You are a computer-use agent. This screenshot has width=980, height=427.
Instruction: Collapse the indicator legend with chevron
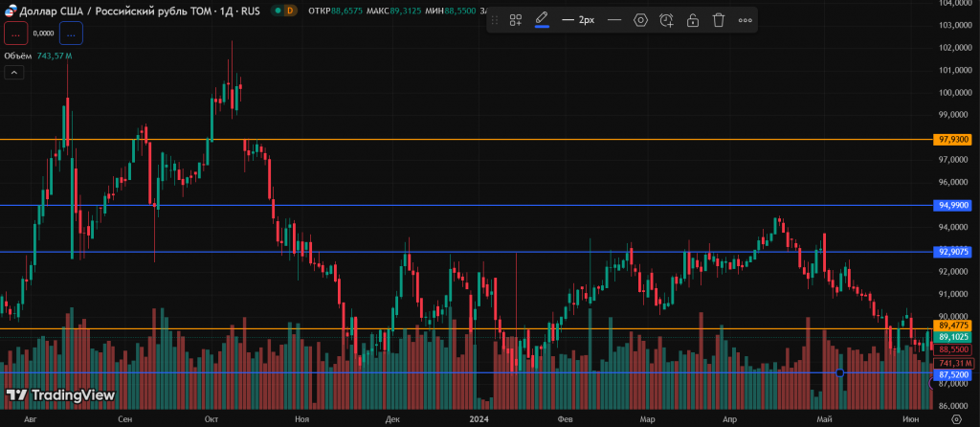pos(13,73)
